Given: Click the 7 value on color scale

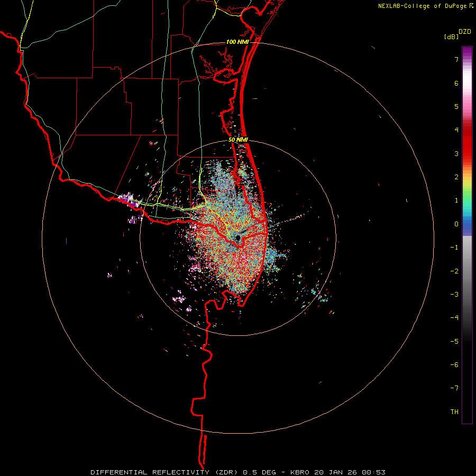Looking at the screenshot, I should tap(456, 59).
